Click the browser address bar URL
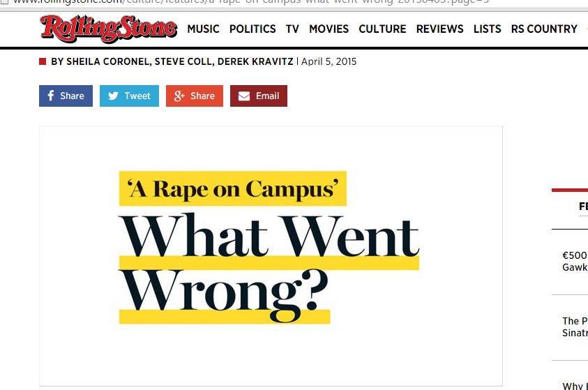 [209, 2]
